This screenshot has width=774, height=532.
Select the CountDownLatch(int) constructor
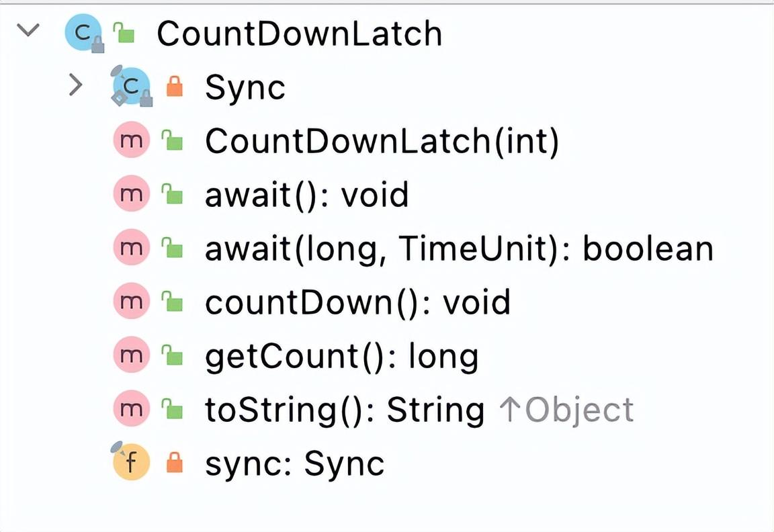click(381, 142)
